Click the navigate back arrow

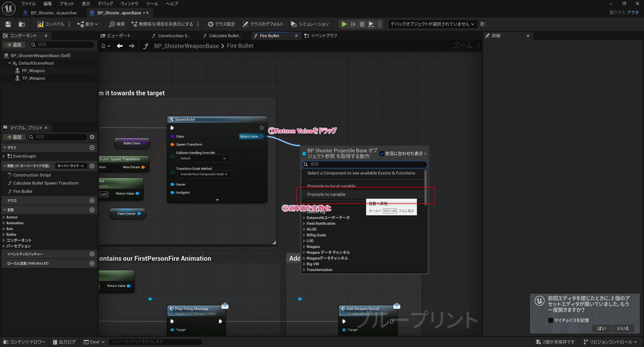click(120, 46)
